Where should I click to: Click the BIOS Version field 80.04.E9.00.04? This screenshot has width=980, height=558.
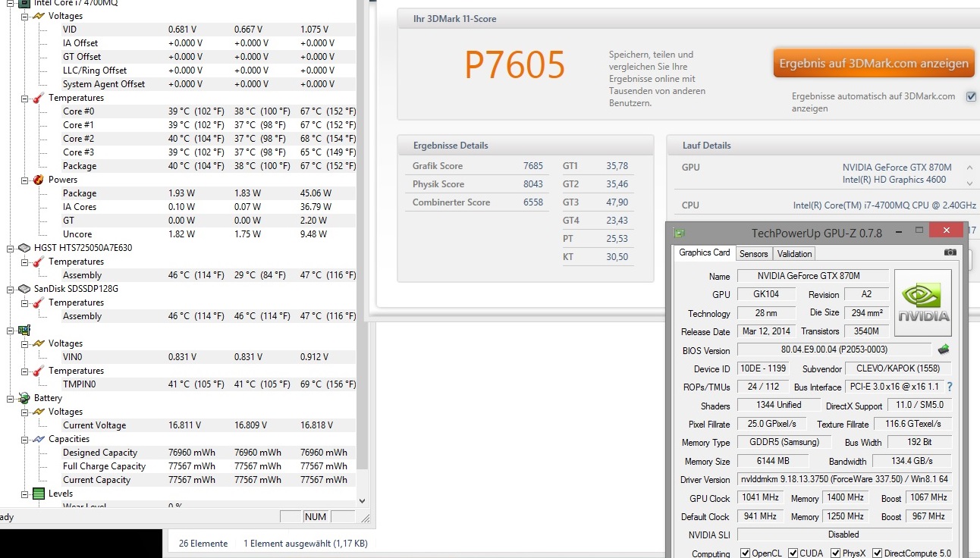(834, 350)
